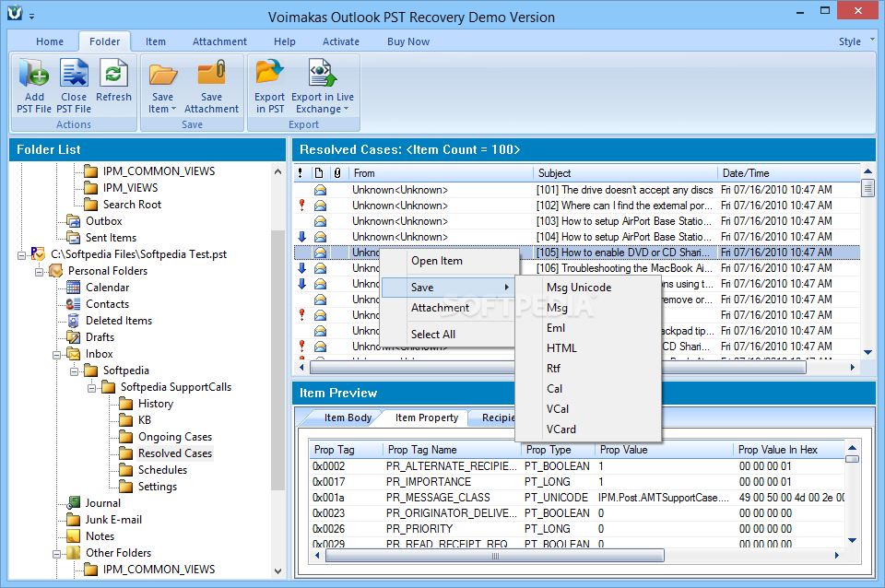
Task: Save the item as Msg Unicode
Action: [x=579, y=288]
